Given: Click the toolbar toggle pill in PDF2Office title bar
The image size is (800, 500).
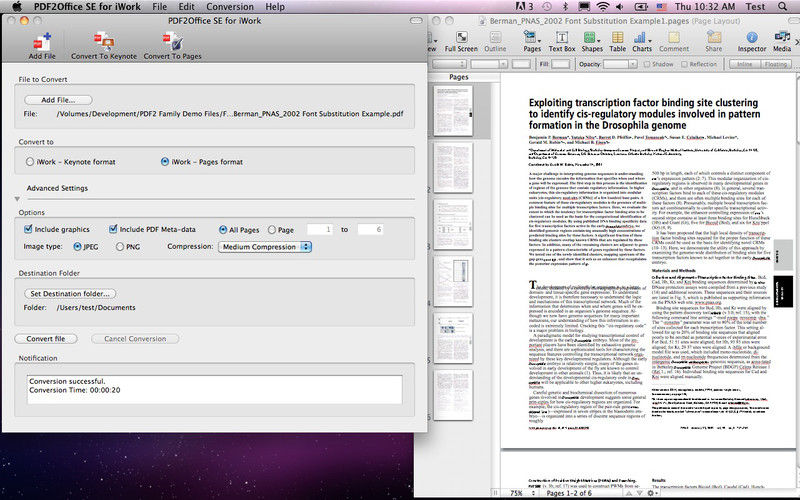Looking at the screenshot, I should 416,21.
